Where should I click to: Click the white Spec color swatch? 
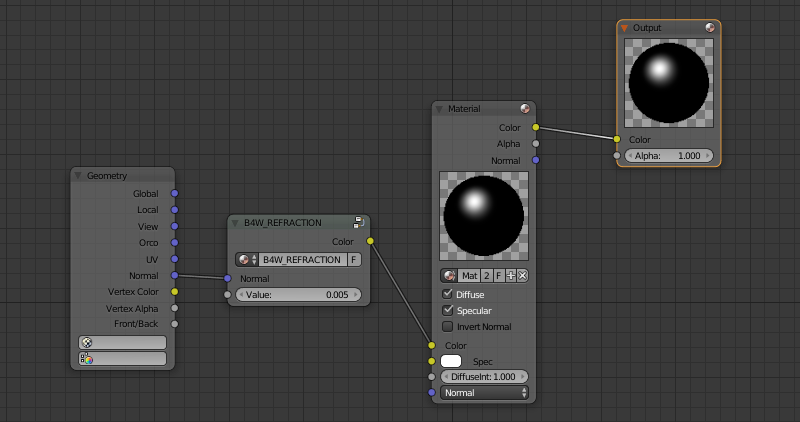[x=451, y=361]
